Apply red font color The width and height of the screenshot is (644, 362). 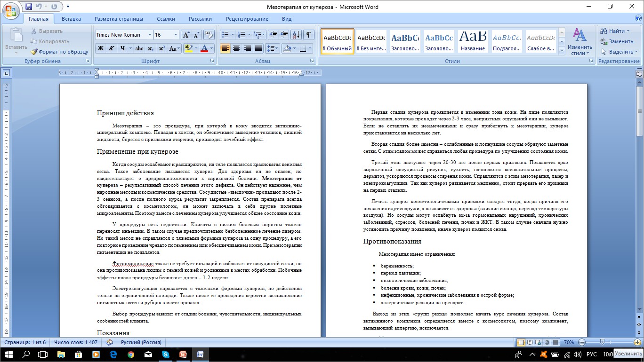pyautogui.click(x=204, y=48)
